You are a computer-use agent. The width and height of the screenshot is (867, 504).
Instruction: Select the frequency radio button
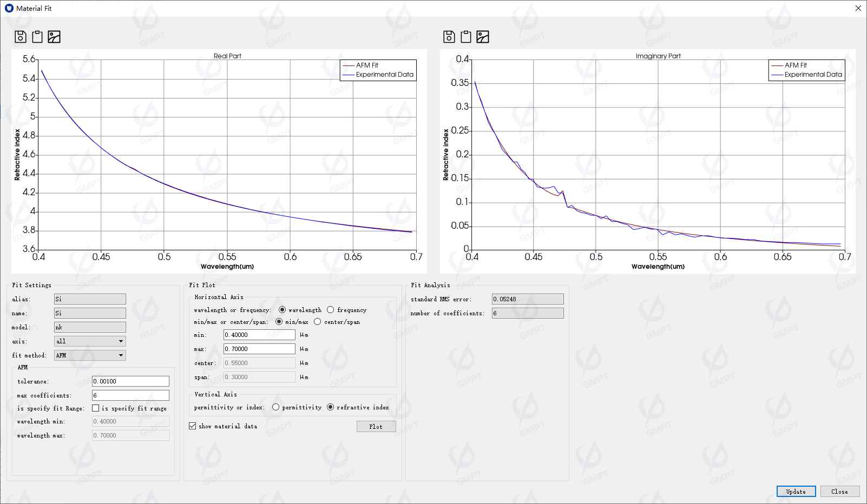[x=330, y=310]
